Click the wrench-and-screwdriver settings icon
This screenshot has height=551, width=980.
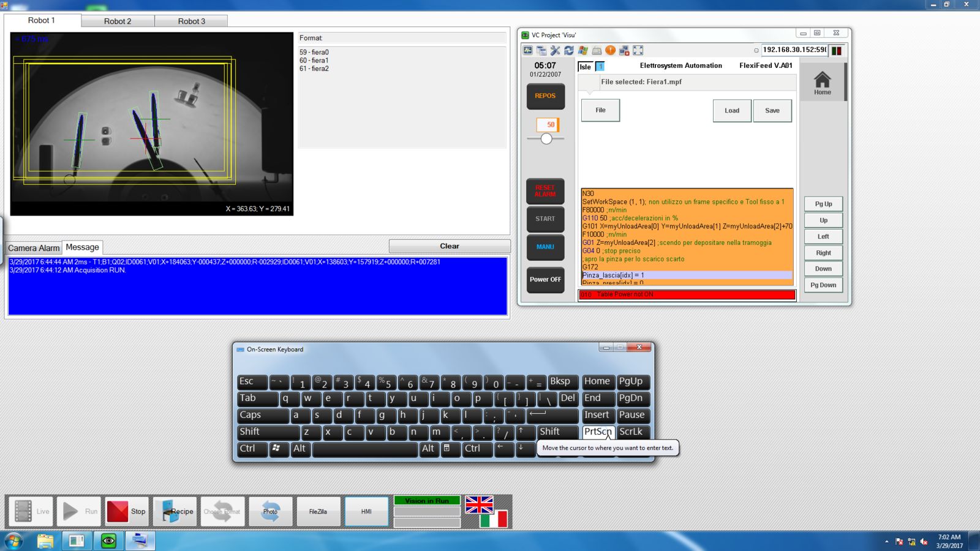[555, 50]
